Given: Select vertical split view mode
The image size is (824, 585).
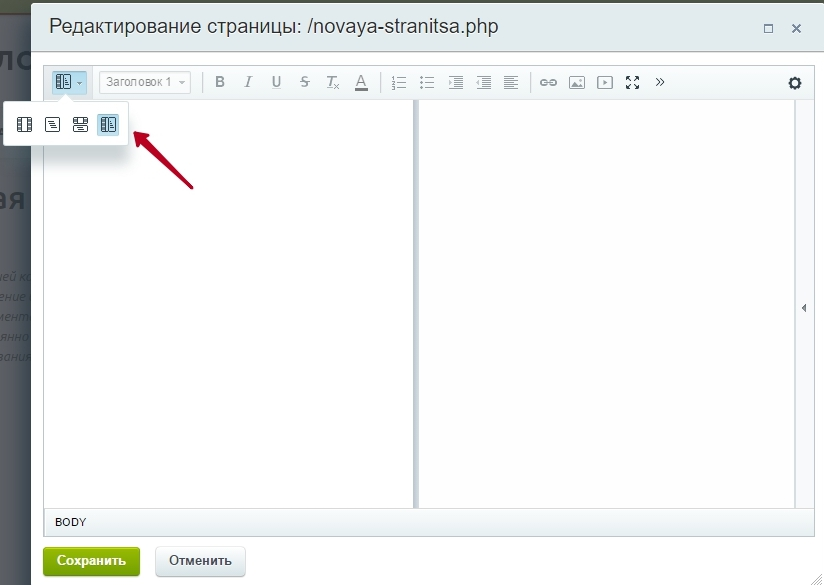Looking at the screenshot, I should pyautogui.click(x=108, y=125).
